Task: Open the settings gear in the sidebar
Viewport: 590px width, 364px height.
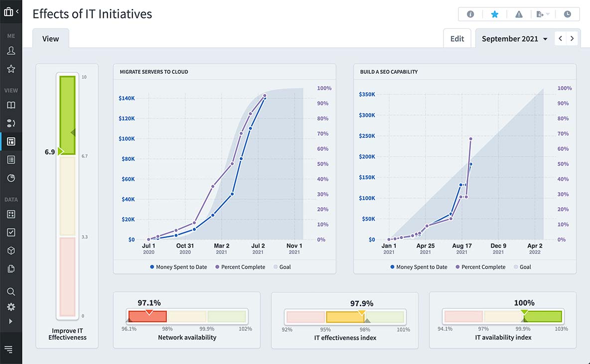Action: point(11,307)
